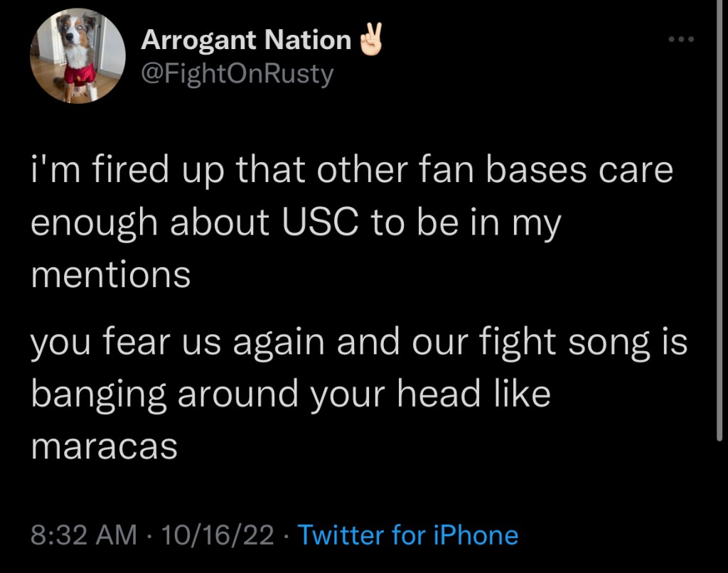Viewport: 728px width, 573px height.
Task: Click the victory hand emoji beside name
Action: click(369, 40)
